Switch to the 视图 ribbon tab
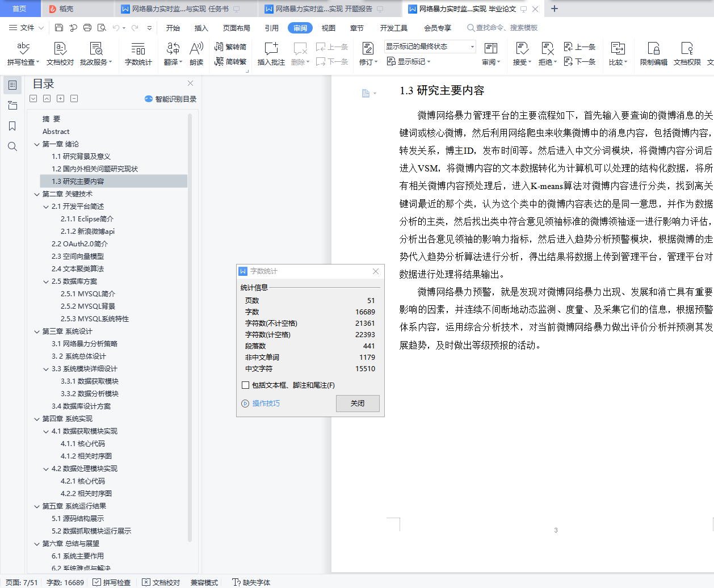714x588 pixels. pos(329,28)
